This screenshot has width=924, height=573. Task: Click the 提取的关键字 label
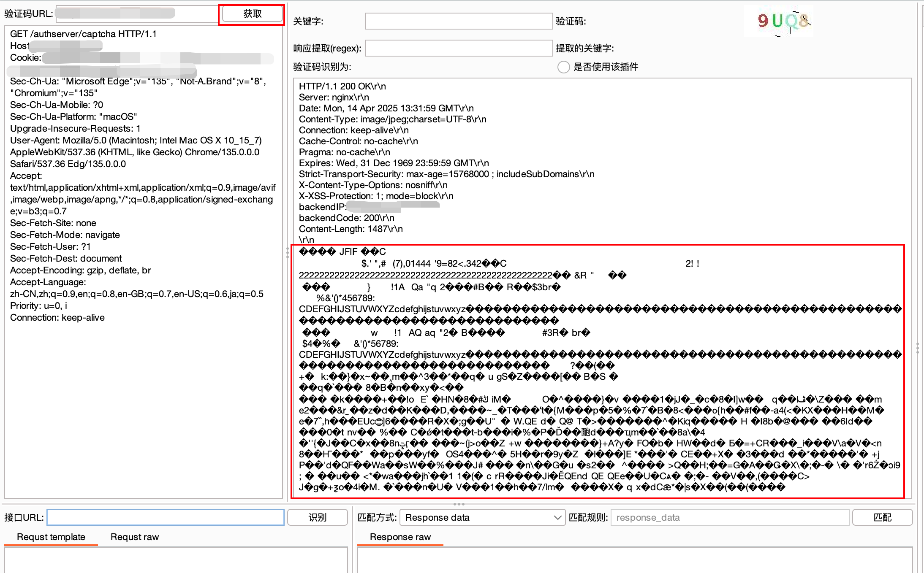585,48
